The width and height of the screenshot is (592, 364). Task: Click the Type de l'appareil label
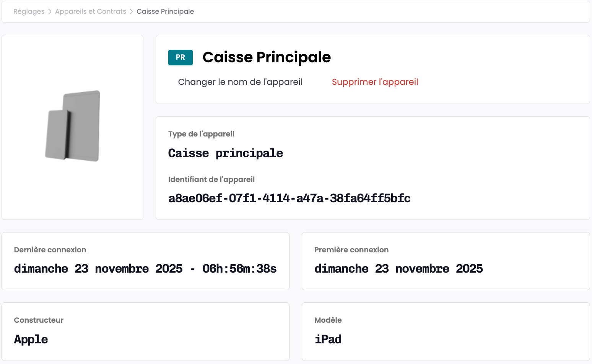201,134
